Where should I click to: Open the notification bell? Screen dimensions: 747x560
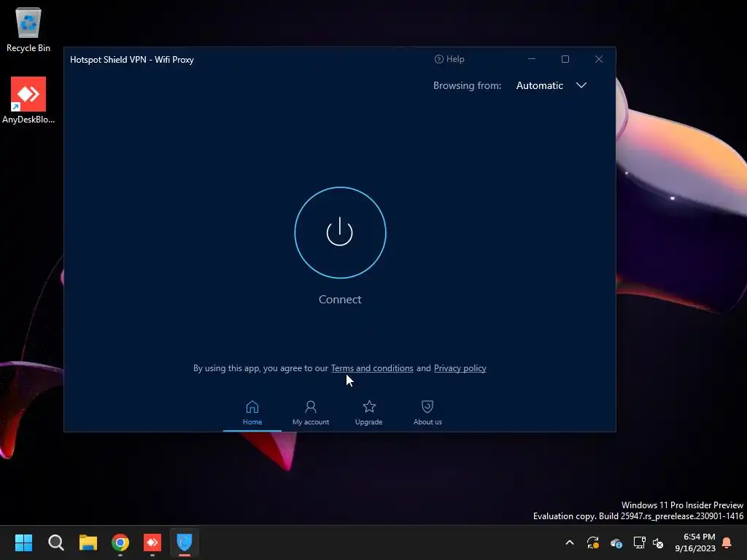coord(727,542)
